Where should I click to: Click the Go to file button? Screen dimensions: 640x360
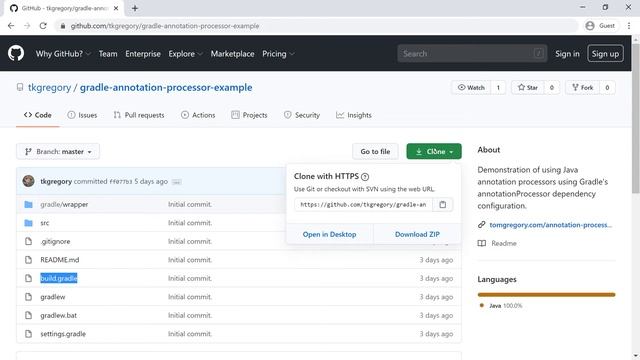click(375, 151)
